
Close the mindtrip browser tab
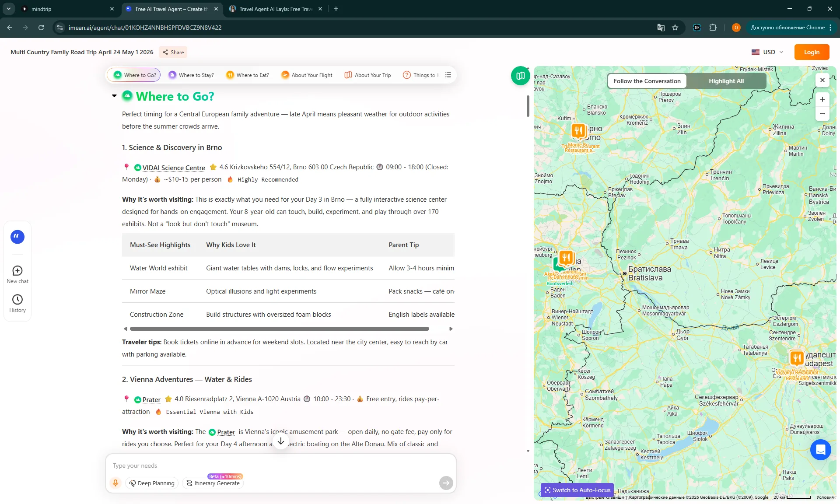tap(112, 9)
